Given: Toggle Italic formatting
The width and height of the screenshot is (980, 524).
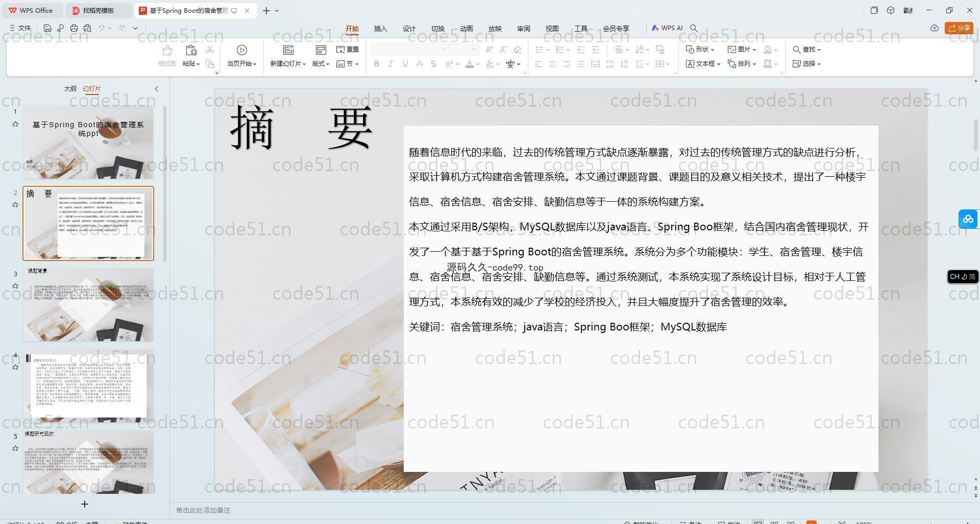Looking at the screenshot, I should pyautogui.click(x=390, y=64).
